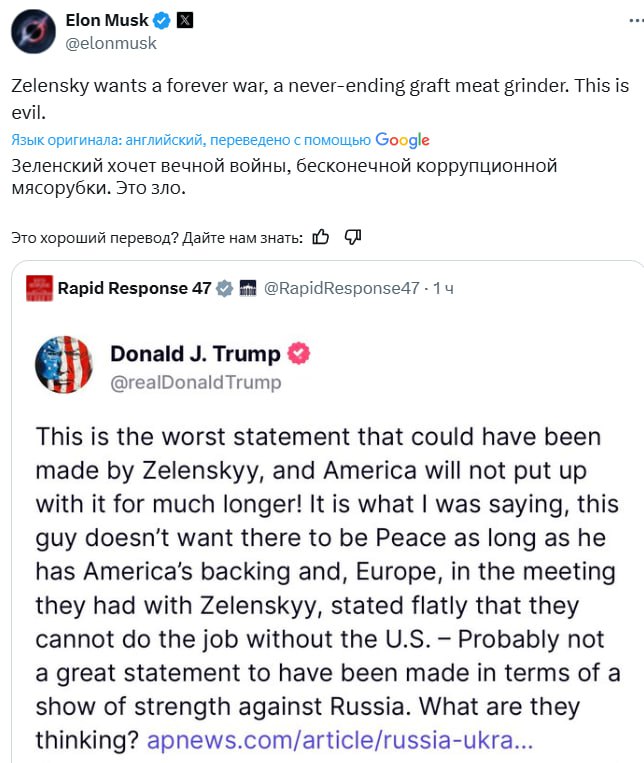Click the X affiliation badge beside Elon Musk
644x763 pixels.
(187, 20)
